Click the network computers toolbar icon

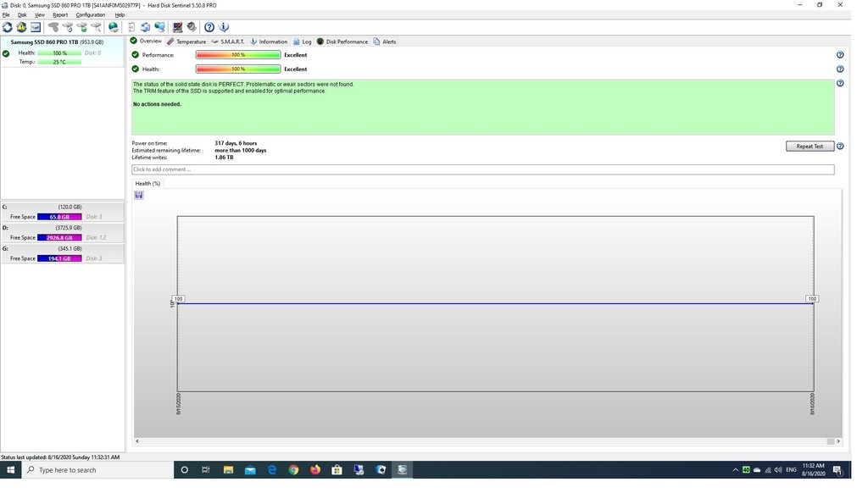(160, 27)
